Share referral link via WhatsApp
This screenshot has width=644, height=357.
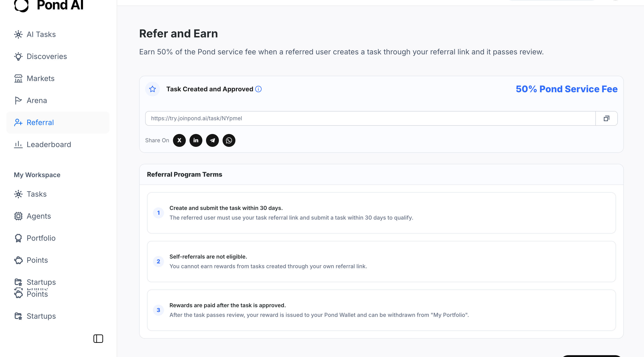(x=229, y=140)
